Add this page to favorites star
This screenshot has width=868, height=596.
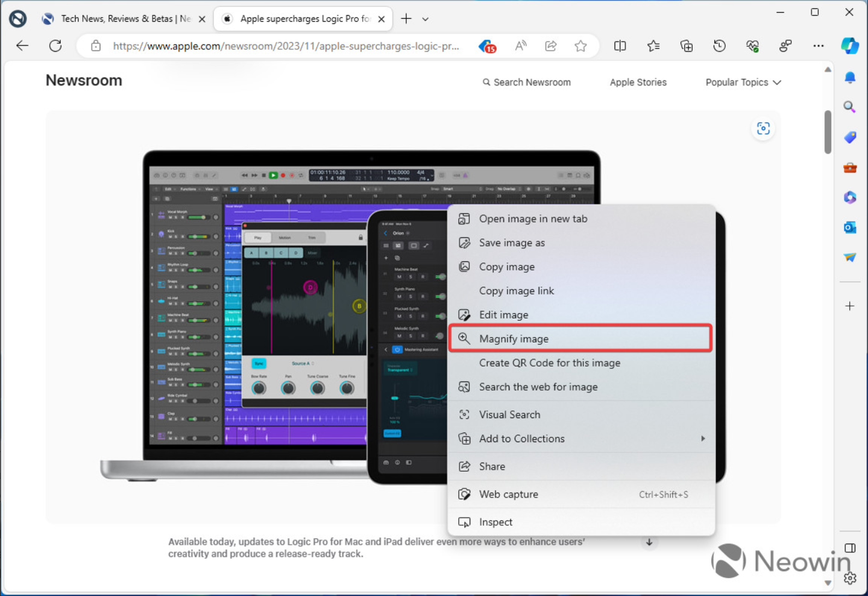coord(580,46)
